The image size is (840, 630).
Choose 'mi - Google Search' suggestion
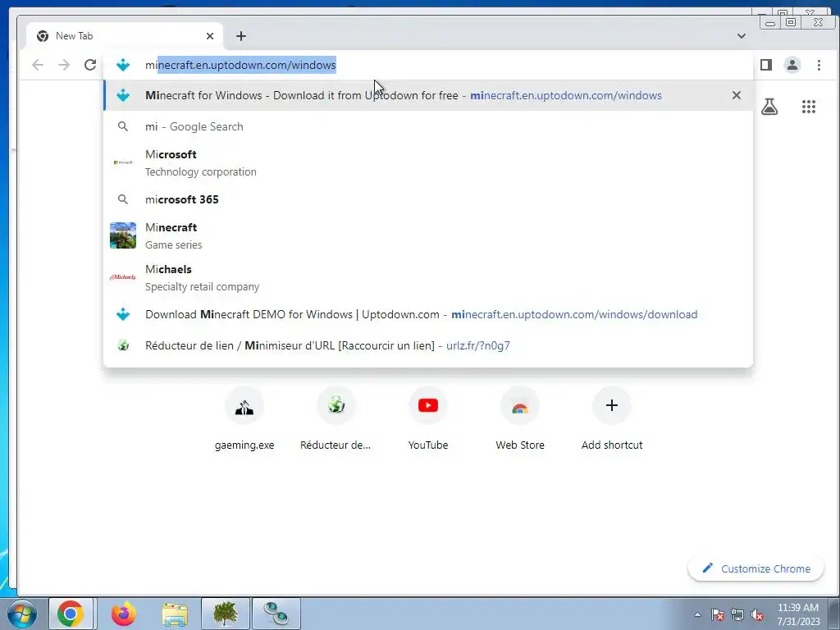(428, 126)
